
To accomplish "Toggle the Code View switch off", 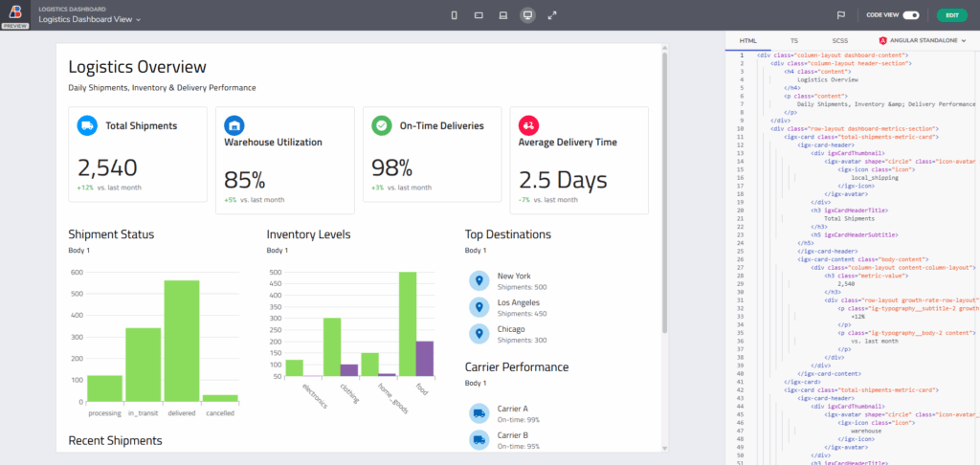I will [910, 15].
